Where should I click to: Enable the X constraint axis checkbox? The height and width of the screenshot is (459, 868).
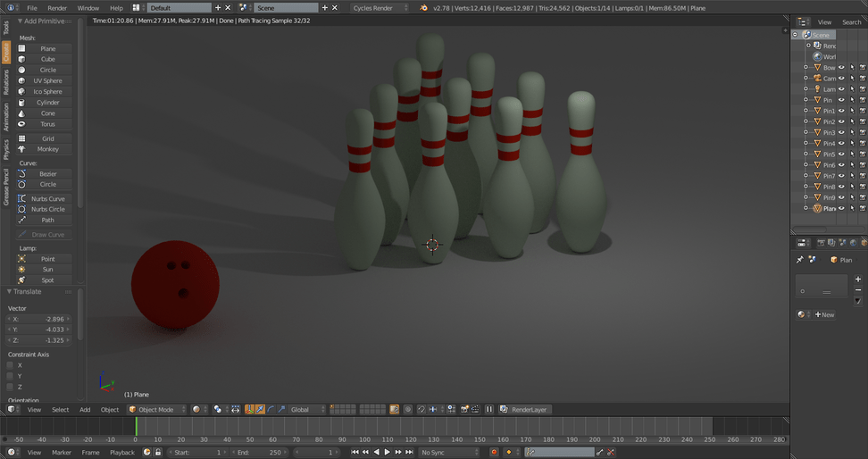pyautogui.click(x=10, y=365)
